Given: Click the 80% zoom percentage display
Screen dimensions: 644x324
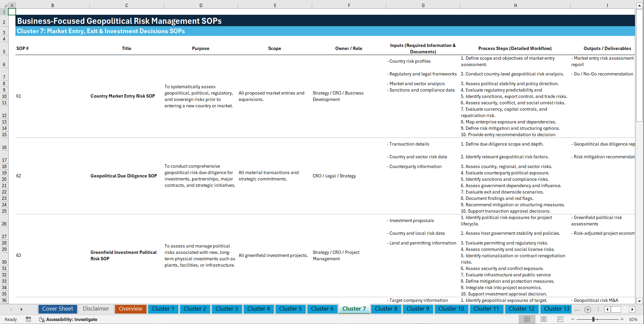Looking at the screenshot, I should pyautogui.click(x=633, y=319).
